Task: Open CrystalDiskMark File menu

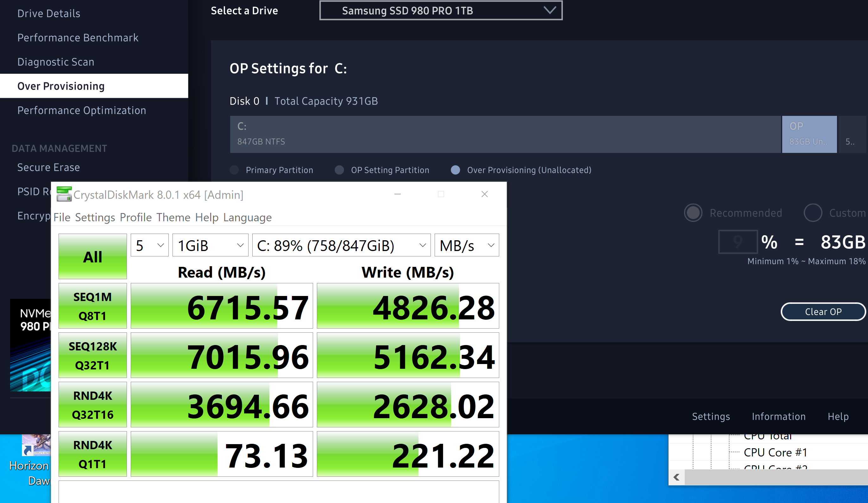Action: [x=62, y=217]
